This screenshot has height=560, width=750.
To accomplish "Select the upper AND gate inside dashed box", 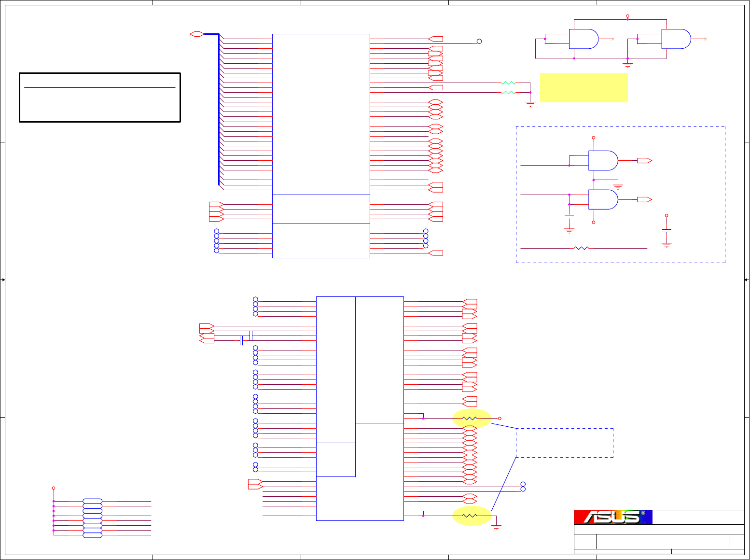I will coord(603,160).
